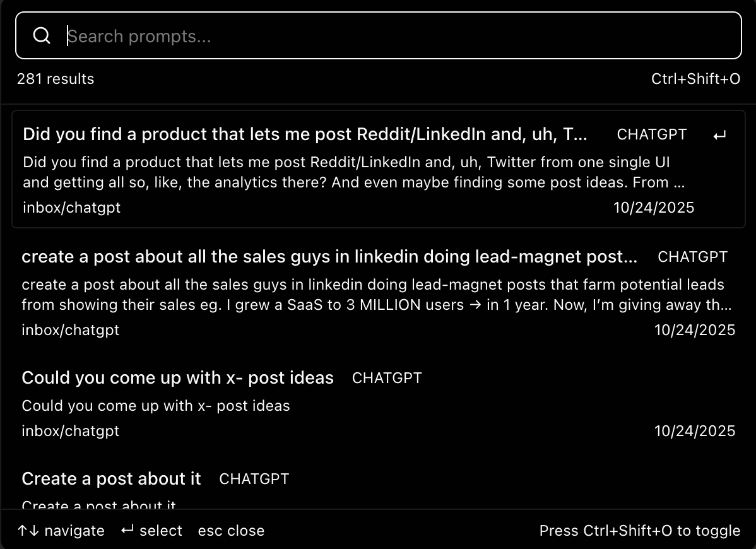Select the lead-magnet sales guys post prompt
Image resolution: width=756 pixels, height=549 pixels.
pyautogui.click(x=329, y=257)
